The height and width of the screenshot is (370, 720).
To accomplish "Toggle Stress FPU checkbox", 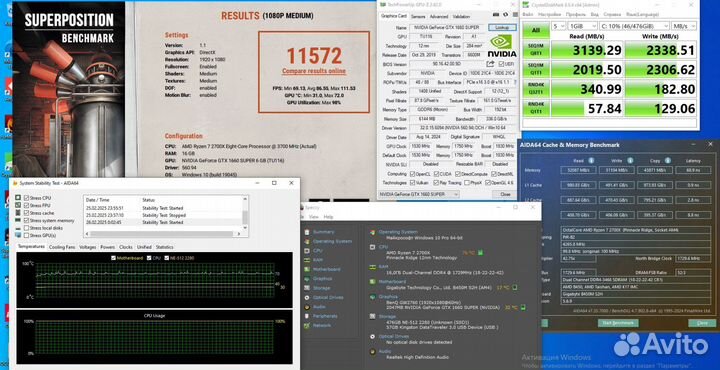I will coord(26,206).
